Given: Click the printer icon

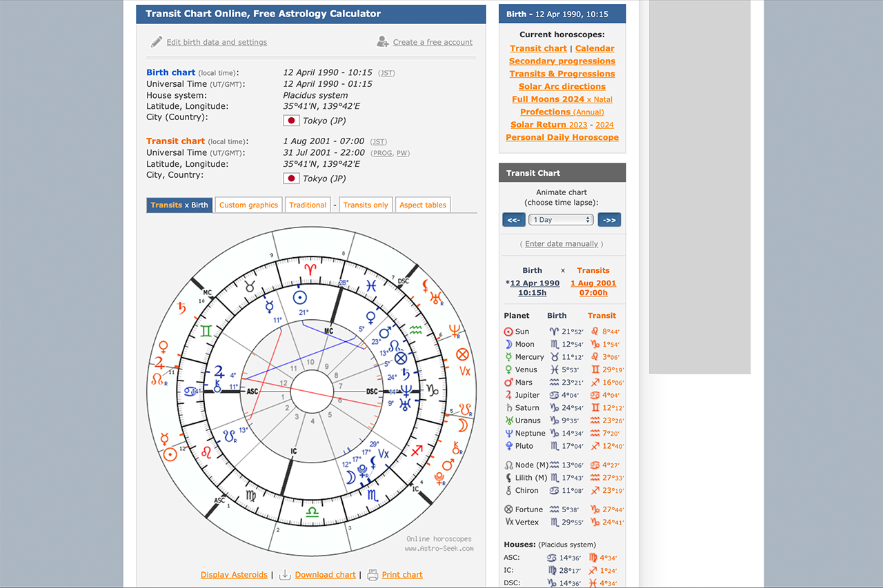Looking at the screenshot, I should 373,574.
